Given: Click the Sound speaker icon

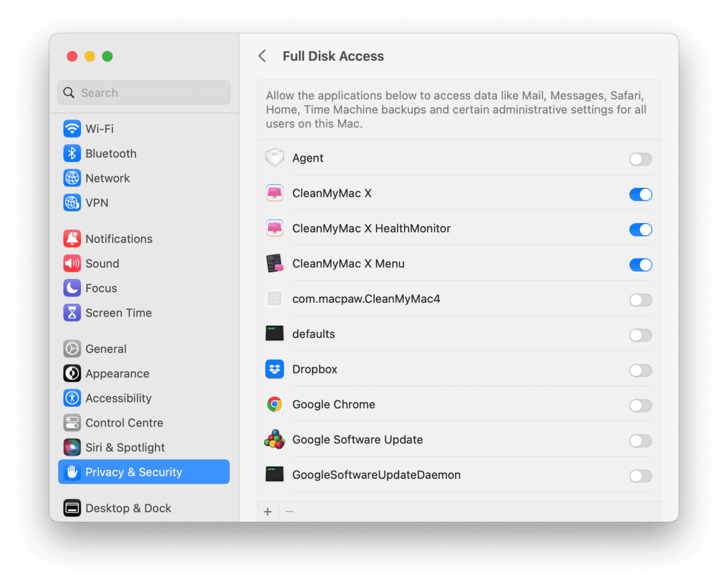Looking at the screenshot, I should point(72,263).
